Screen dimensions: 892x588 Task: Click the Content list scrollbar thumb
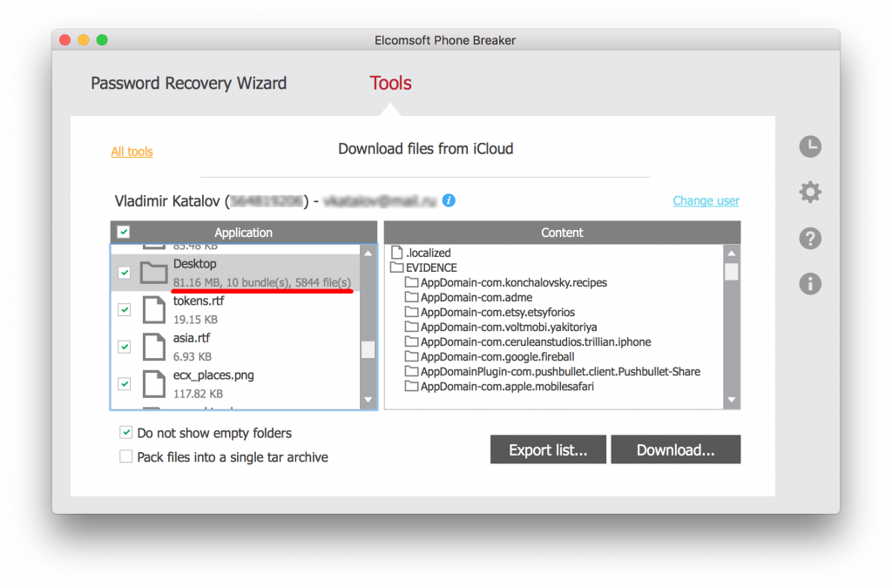pyautogui.click(x=732, y=272)
